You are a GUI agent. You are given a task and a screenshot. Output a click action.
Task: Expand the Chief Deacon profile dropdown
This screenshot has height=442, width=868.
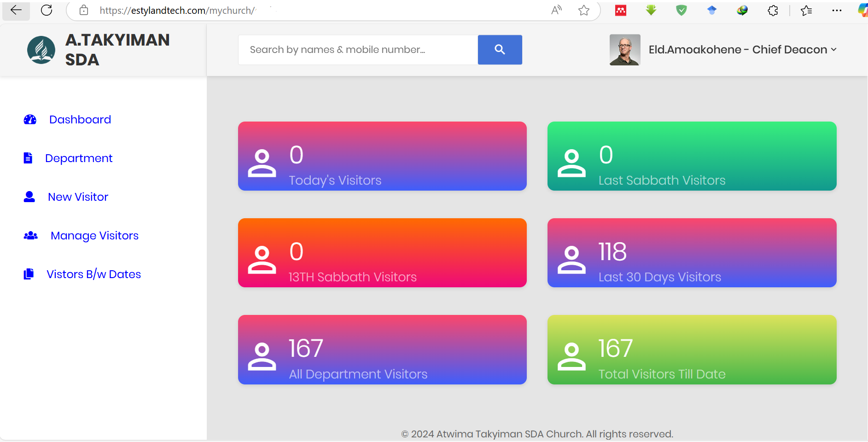833,49
